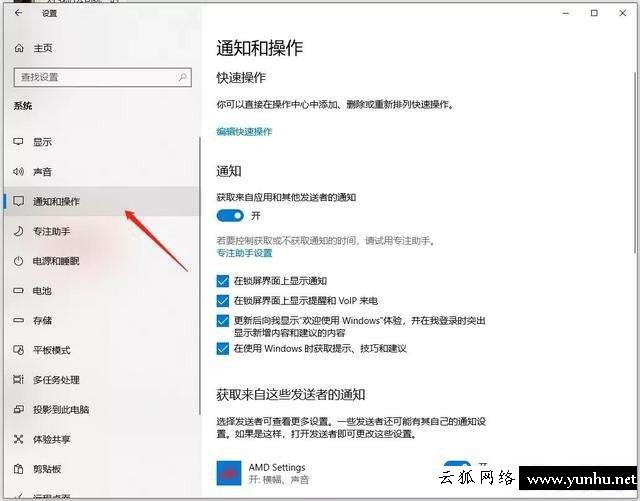The height and width of the screenshot is (501, 640).
Task: Open 电源和睡眠 settings page
Action: click(x=102, y=261)
